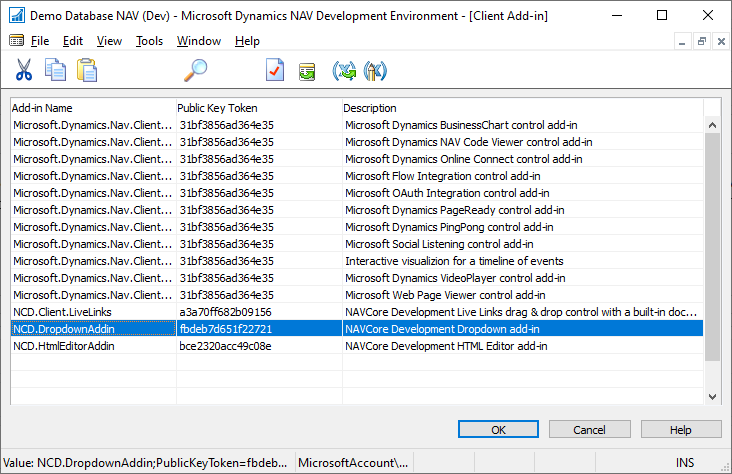Open the Window menu

[x=199, y=41]
